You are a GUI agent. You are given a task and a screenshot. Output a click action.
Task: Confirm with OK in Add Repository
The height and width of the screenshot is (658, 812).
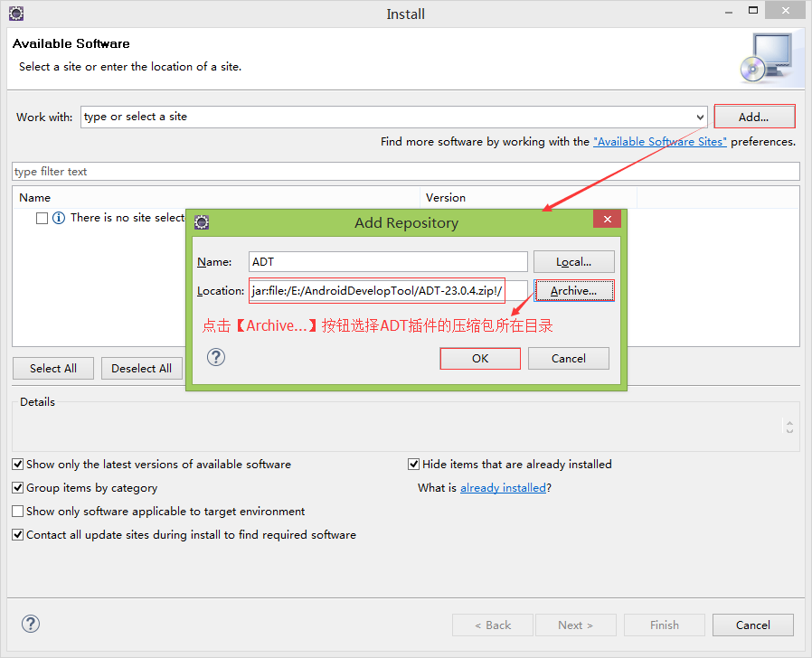tap(480, 358)
